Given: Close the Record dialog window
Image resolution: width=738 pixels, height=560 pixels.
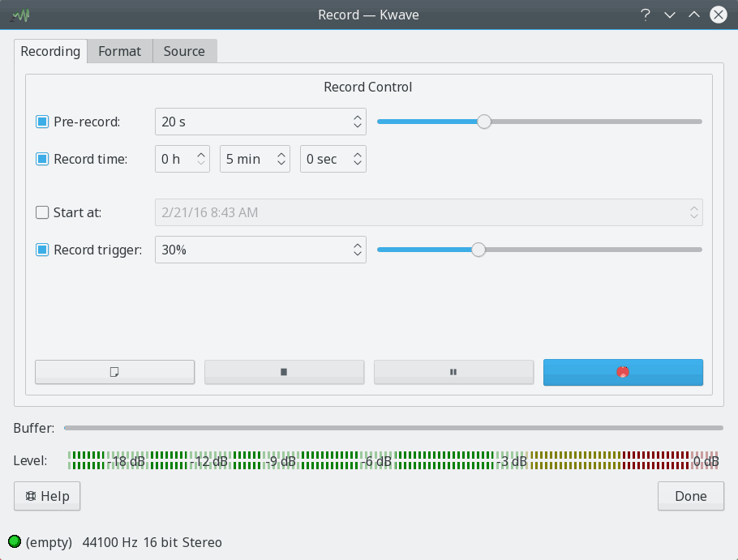Looking at the screenshot, I should point(719,15).
